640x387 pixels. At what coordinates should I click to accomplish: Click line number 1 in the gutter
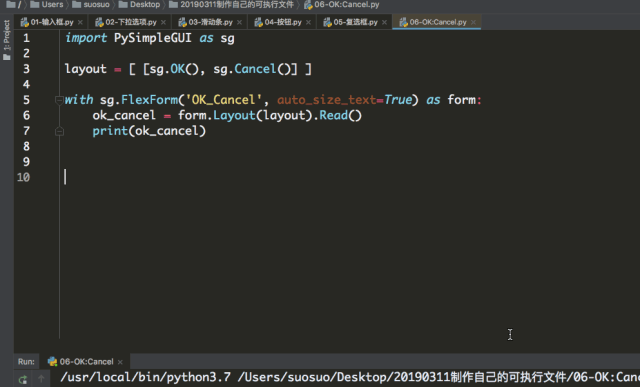pyautogui.click(x=26, y=38)
